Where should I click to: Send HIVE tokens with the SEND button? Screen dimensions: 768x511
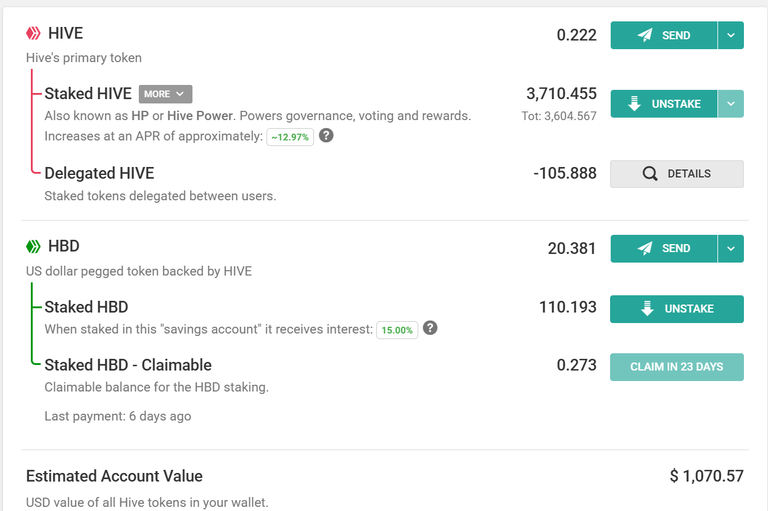(x=664, y=35)
